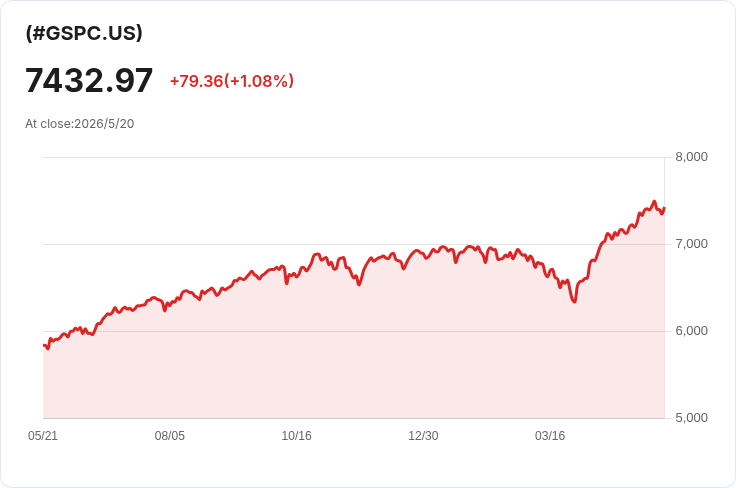Image resolution: width=736 pixels, height=488 pixels.
Task: Click the 8,000 y-axis label
Action: click(x=691, y=157)
